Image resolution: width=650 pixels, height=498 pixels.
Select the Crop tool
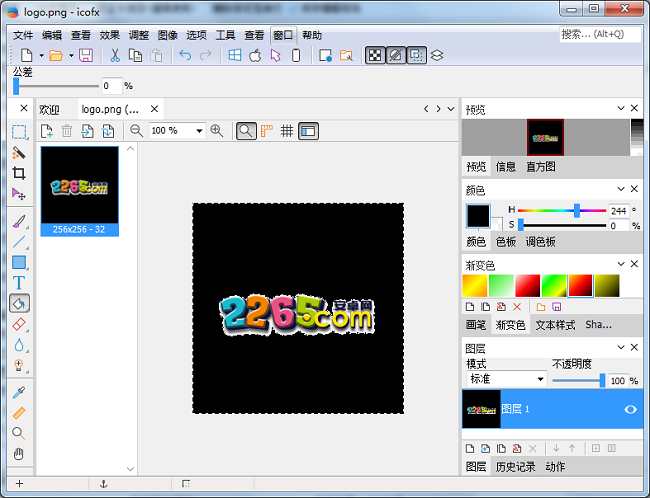[x=18, y=173]
